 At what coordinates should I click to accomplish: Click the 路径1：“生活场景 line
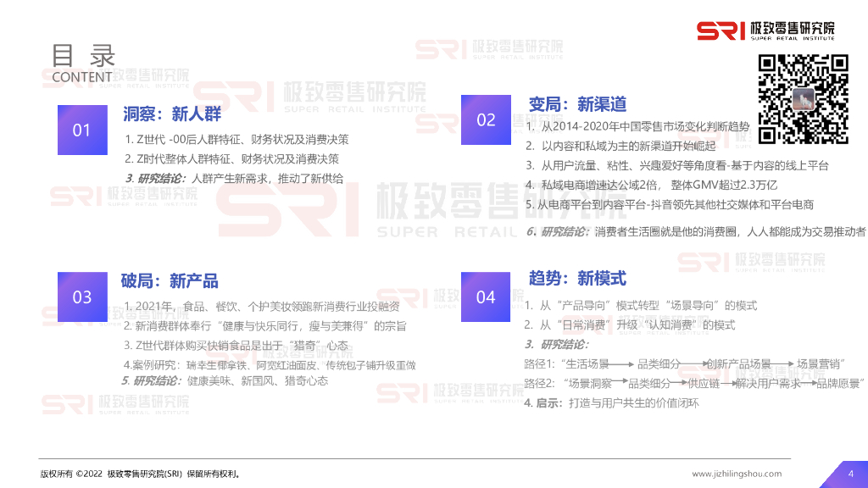(685, 363)
